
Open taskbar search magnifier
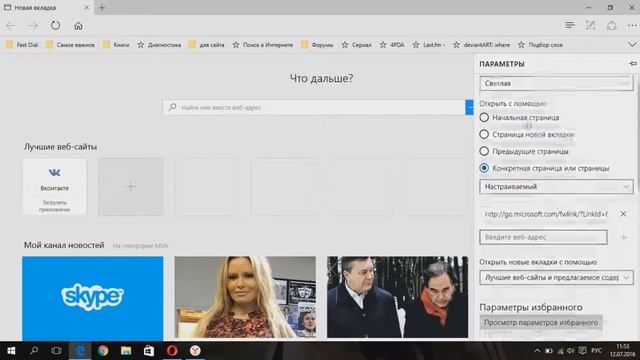click(x=34, y=351)
